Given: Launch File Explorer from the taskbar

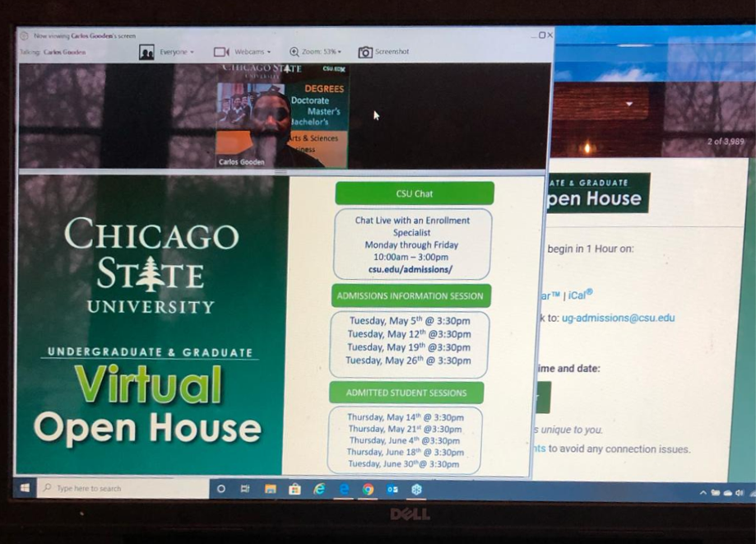Looking at the screenshot, I should [x=271, y=490].
